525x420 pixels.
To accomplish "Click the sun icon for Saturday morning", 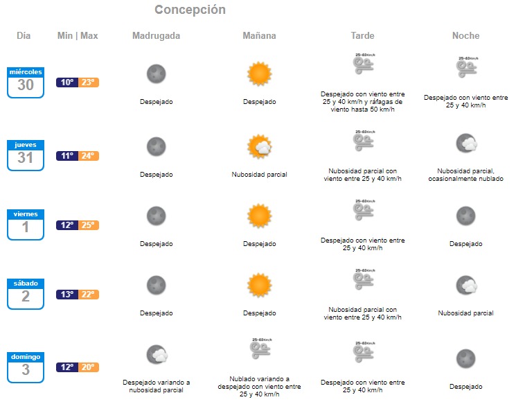I will [x=259, y=284].
